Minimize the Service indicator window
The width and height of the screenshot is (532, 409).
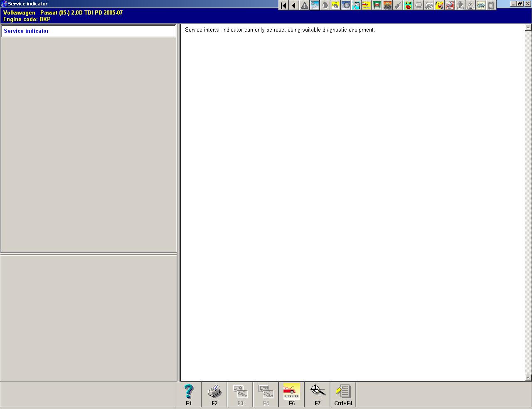(x=514, y=4)
